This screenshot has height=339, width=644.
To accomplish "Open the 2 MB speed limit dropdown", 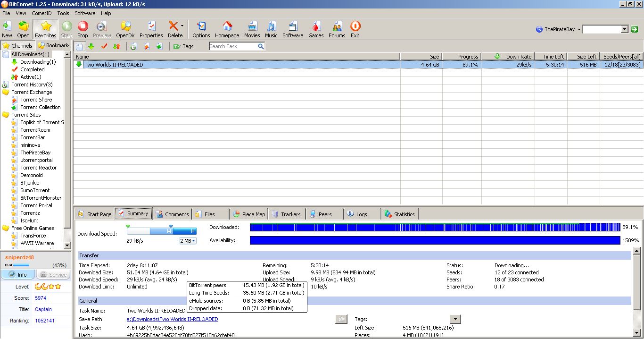I will 188,241.
